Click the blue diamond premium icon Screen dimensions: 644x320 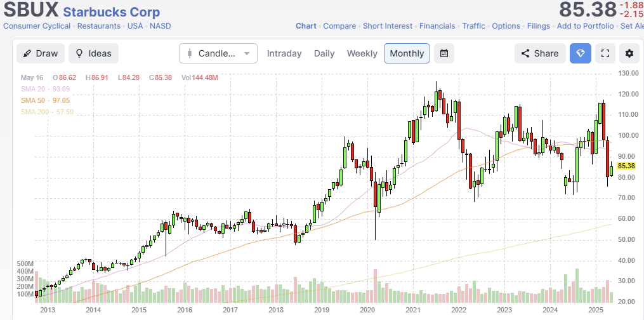[581, 53]
